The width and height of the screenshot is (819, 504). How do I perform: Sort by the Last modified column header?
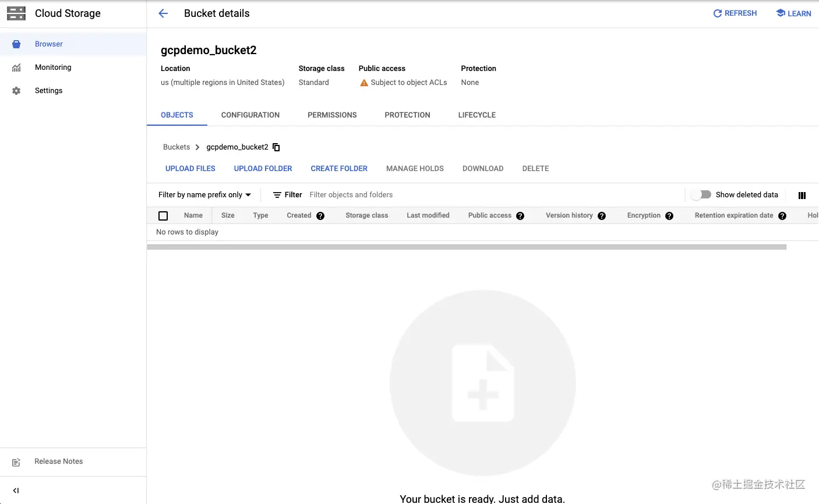428,215
